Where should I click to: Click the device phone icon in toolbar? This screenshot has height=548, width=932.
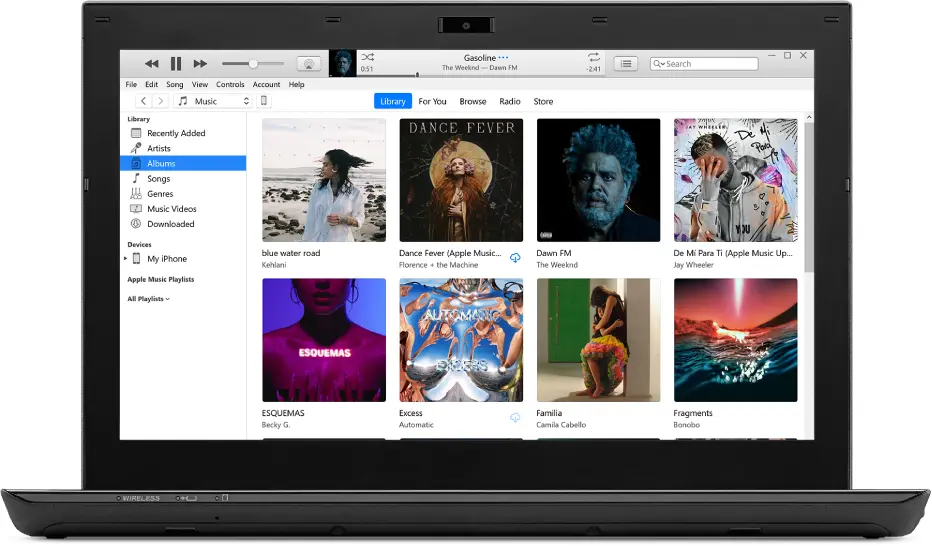tap(264, 101)
